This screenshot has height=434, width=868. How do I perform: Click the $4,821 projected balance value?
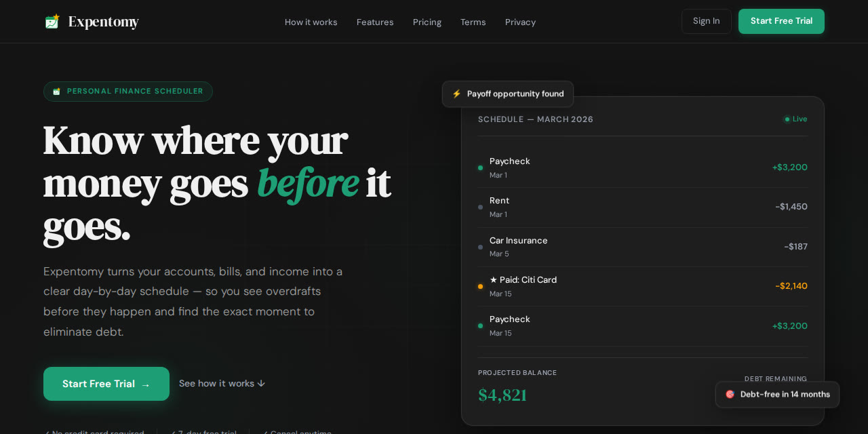pyautogui.click(x=502, y=395)
